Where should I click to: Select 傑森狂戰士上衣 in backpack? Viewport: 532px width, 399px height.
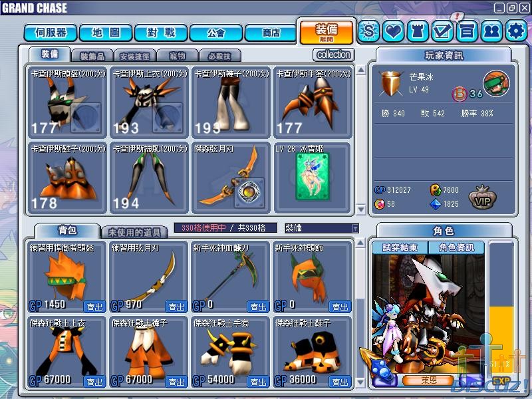pyautogui.click(x=67, y=352)
